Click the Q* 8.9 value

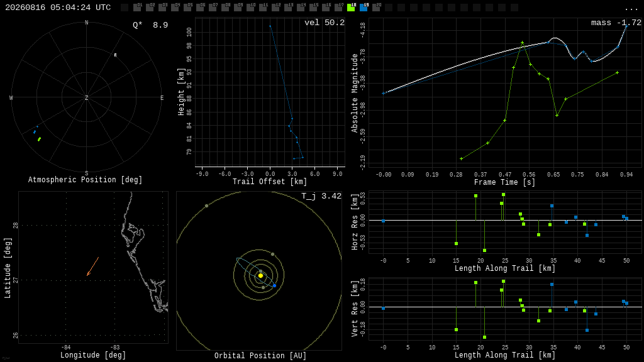[150, 25]
